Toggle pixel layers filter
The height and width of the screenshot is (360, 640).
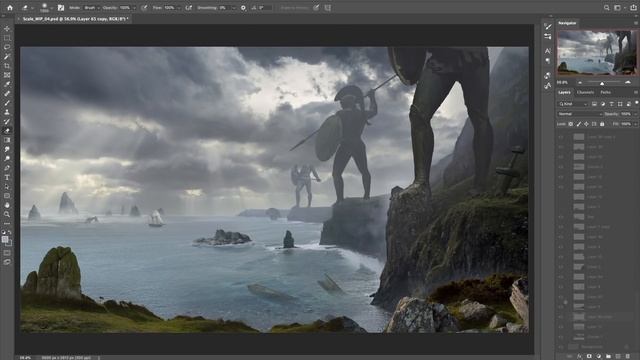click(x=594, y=104)
